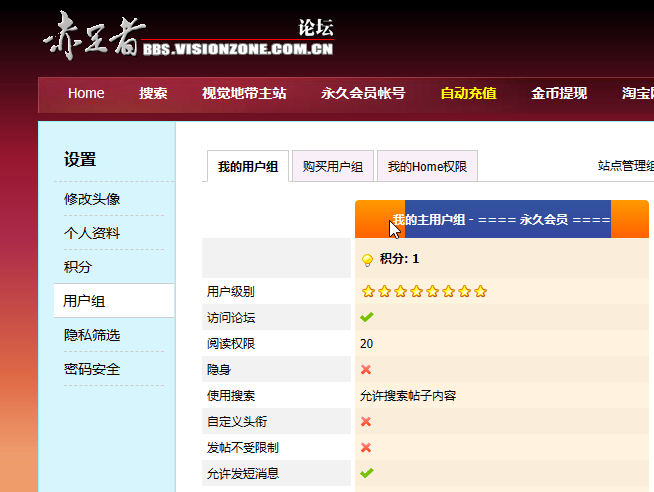Click the gold star rating in 用户级别 row
654x492 pixels.
coord(424,291)
